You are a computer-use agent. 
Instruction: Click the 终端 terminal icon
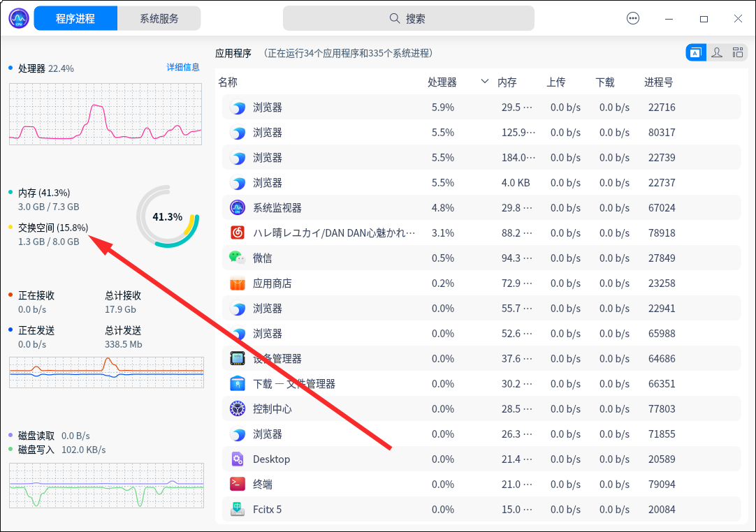238,485
